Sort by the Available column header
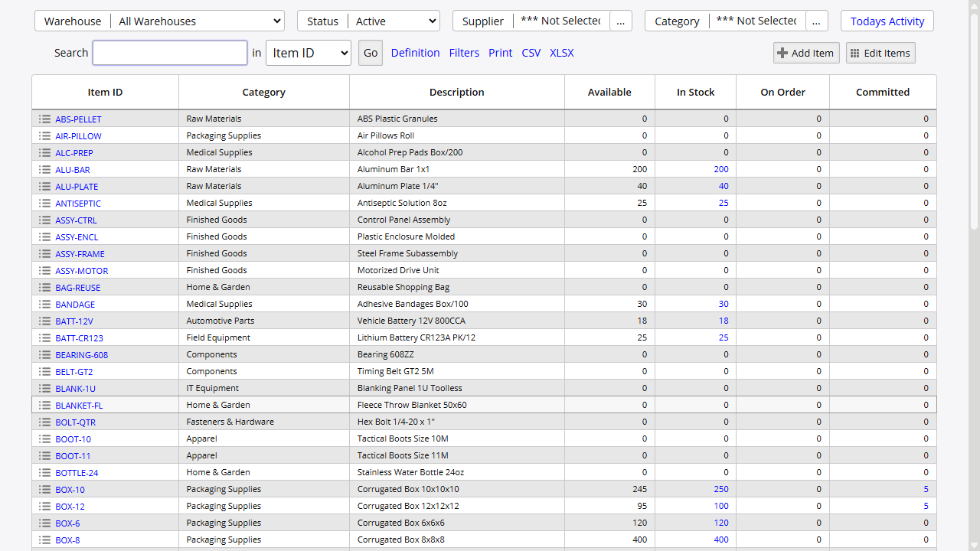 609,93
